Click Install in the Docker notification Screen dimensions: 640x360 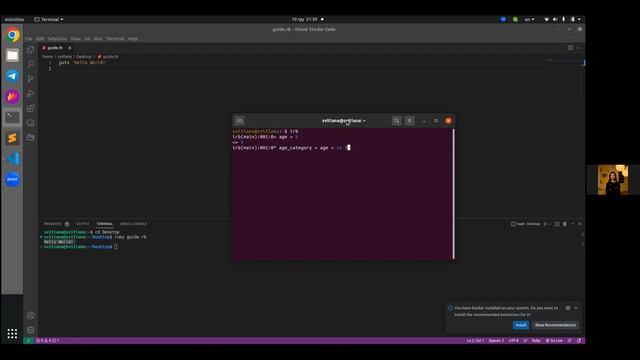coord(521,325)
